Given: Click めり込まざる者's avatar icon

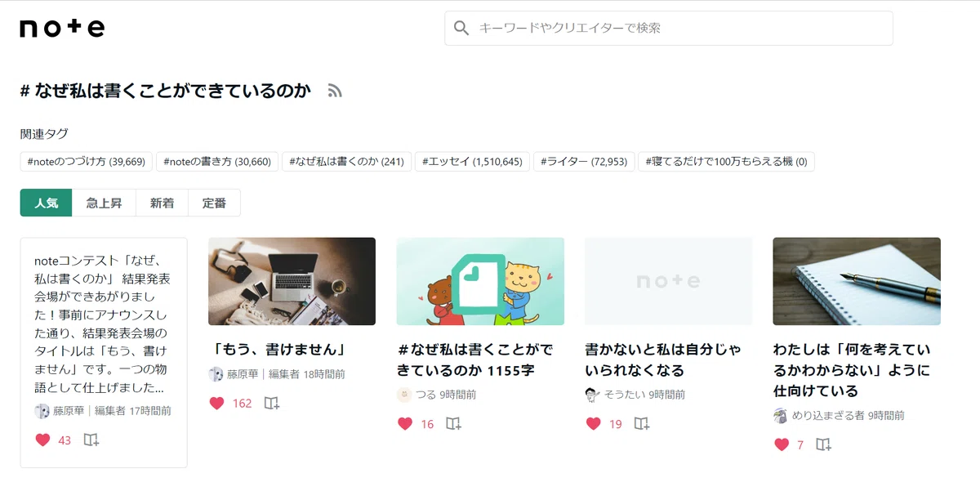Looking at the screenshot, I should coord(781,416).
